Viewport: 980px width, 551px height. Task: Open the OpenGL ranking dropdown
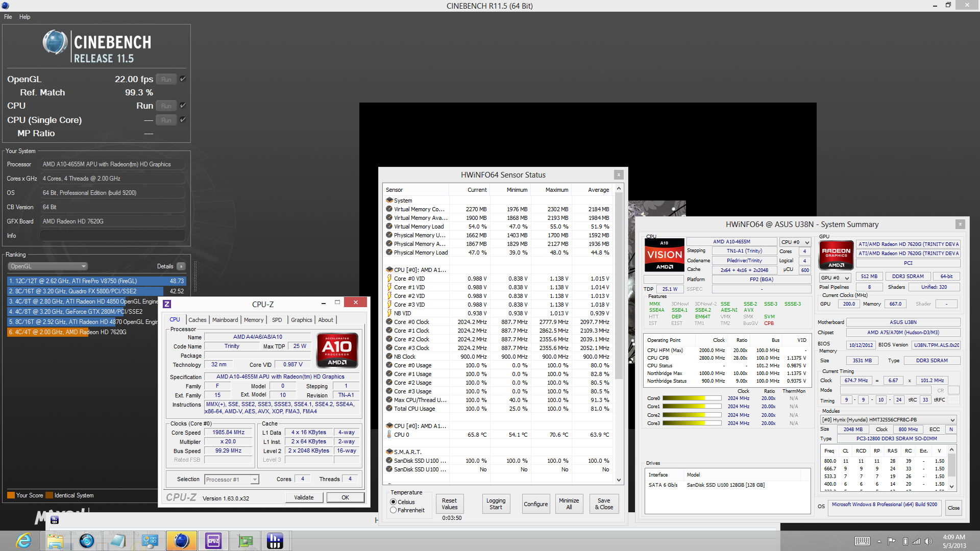48,266
